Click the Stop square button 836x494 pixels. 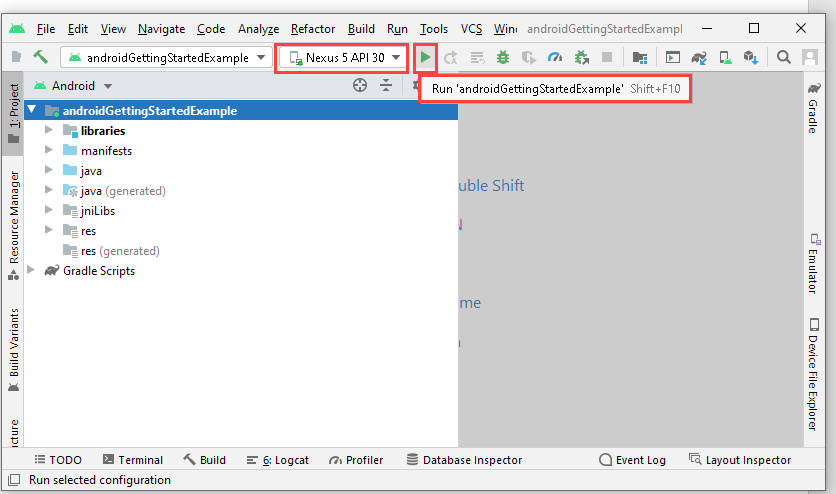(607, 57)
